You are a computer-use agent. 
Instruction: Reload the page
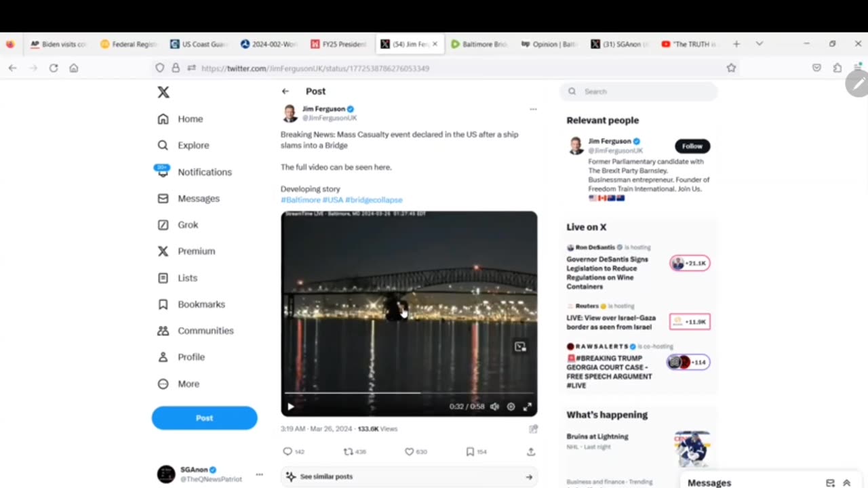point(54,68)
